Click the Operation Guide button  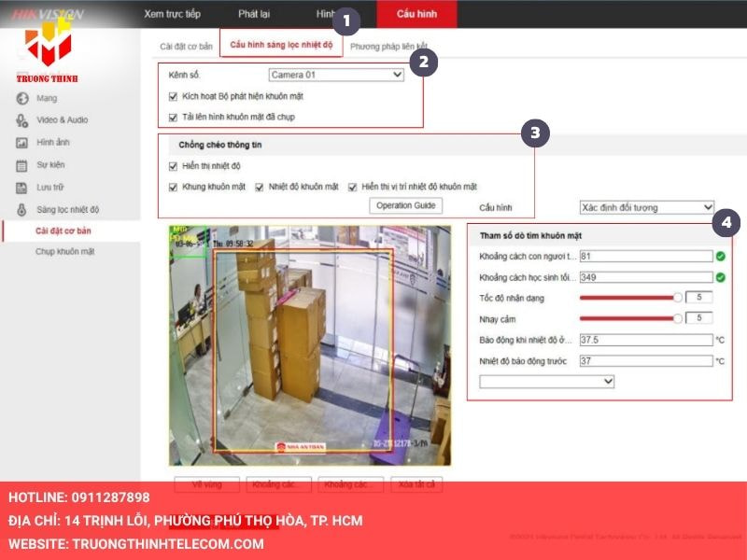coord(407,204)
